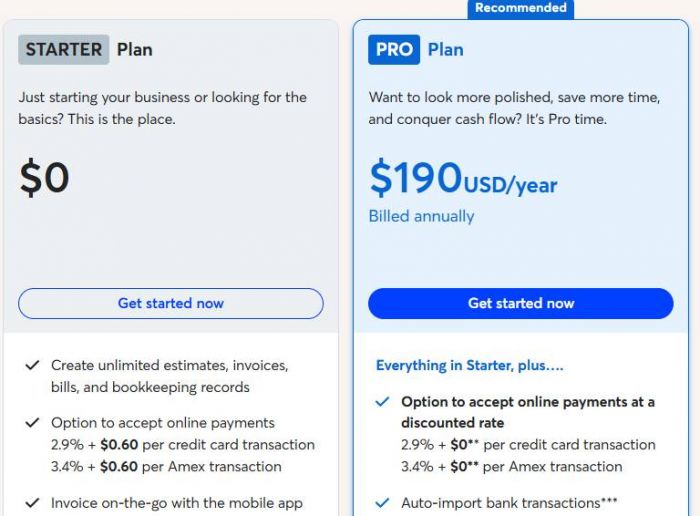The image size is (700, 516).
Task: Click checkmark beside Auto-import bank transactions
Action: pos(381,503)
